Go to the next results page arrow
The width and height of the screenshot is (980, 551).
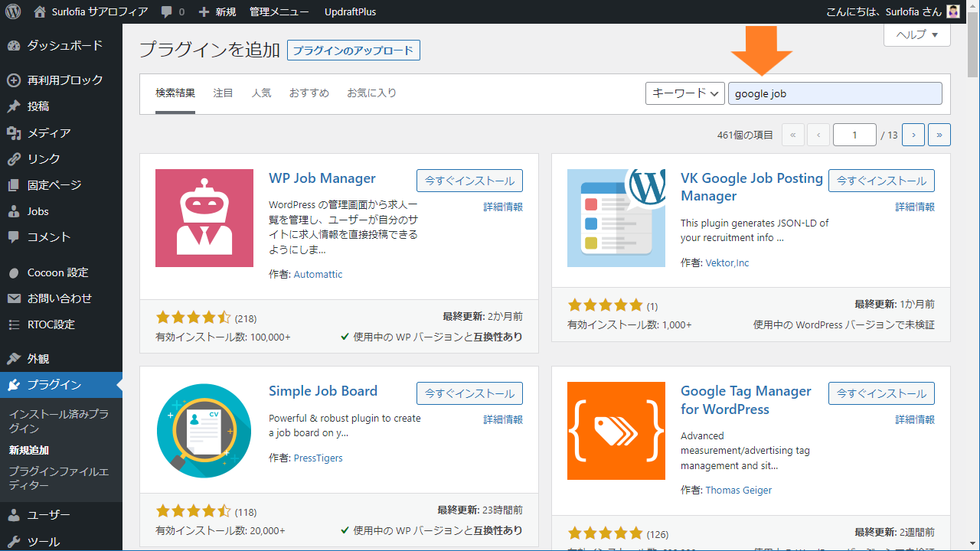[x=913, y=135]
